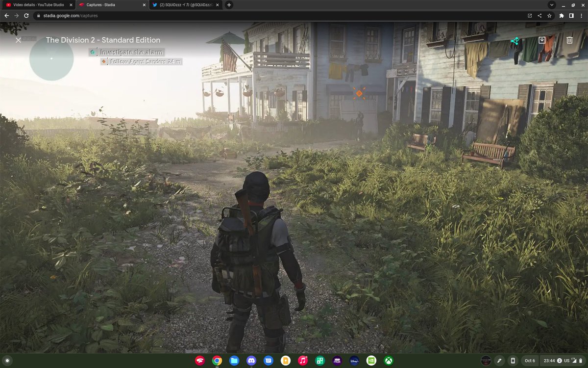This screenshot has width=588, height=368.
Task: Click the orange objective waypoint marker
Action: [x=359, y=93]
